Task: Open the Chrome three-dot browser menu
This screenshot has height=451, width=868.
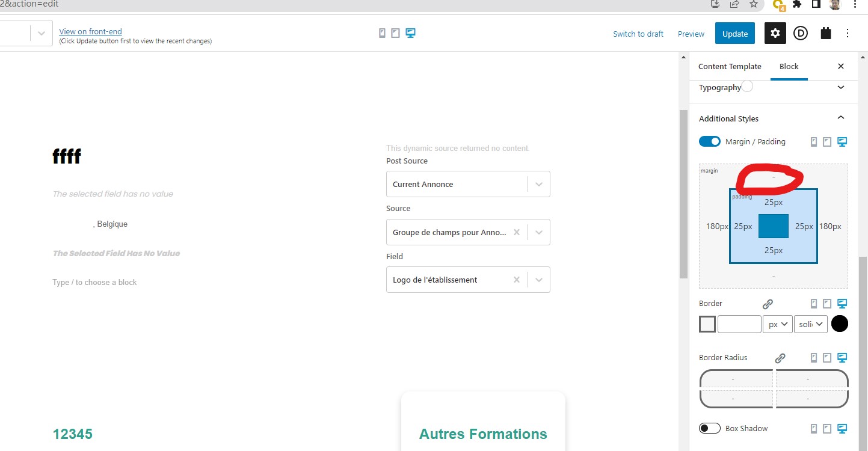Action: pyautogui.click(x=855, y=4)
